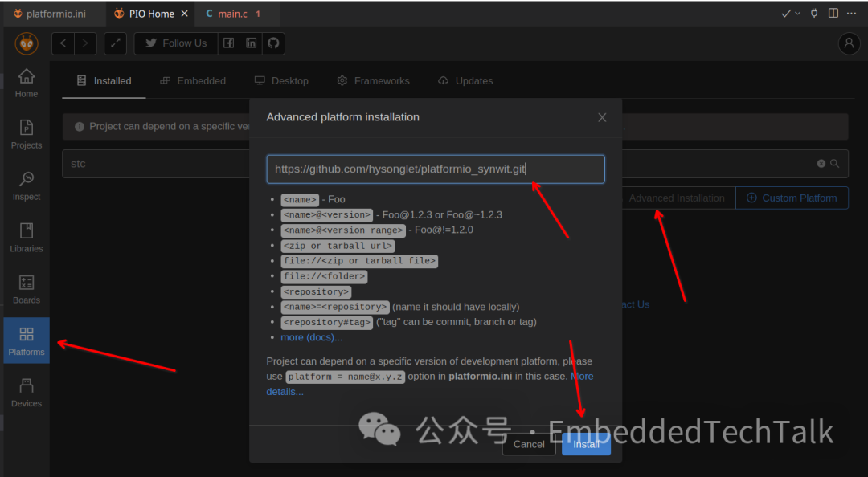Click the more (docs)... link in the dialog
The image size is (868, 477).
(311, 336)
